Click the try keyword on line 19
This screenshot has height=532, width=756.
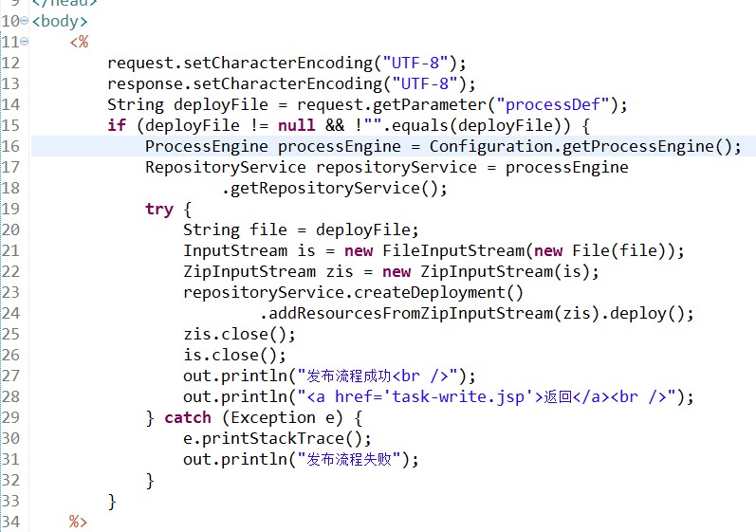click(159, 210)
